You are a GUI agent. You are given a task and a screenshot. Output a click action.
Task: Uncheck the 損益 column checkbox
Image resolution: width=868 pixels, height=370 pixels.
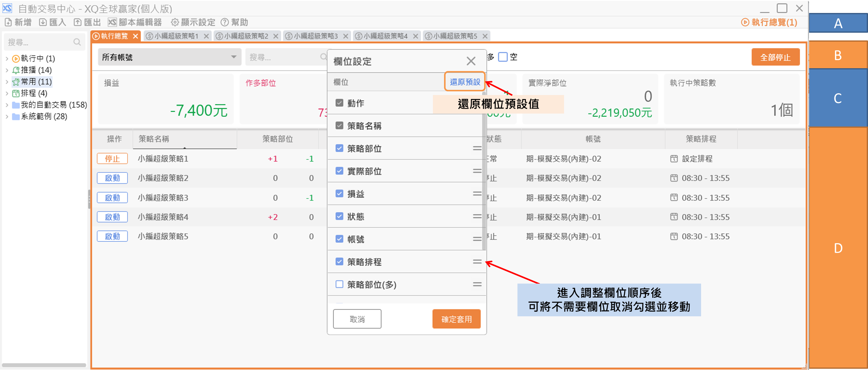pyautogui.click(x=339, y=194)
